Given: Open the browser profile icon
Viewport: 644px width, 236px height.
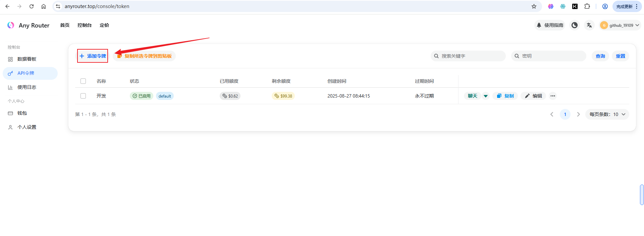Looking at the screenshot, I should (x=605, y=6).
